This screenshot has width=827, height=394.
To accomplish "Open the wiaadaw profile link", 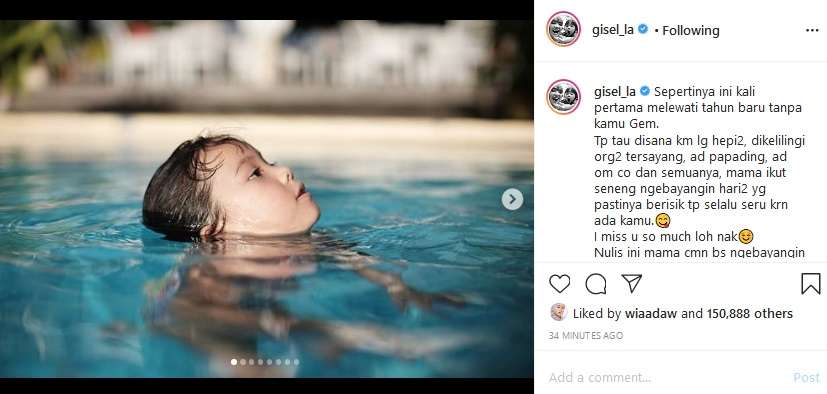I will click(651, 314).
